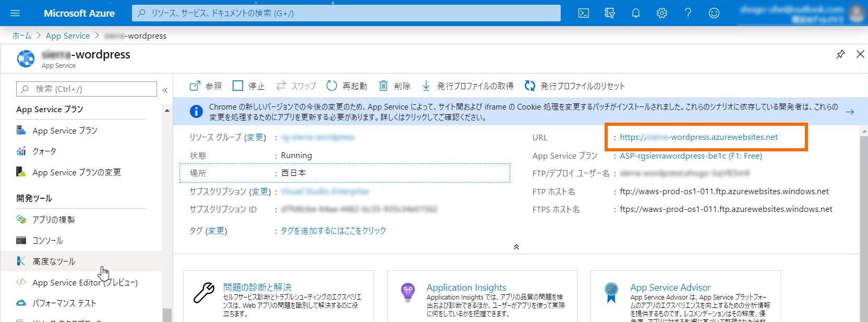Click the Microsoft Azure logo text
868x322 pixels.
[79, 13]
